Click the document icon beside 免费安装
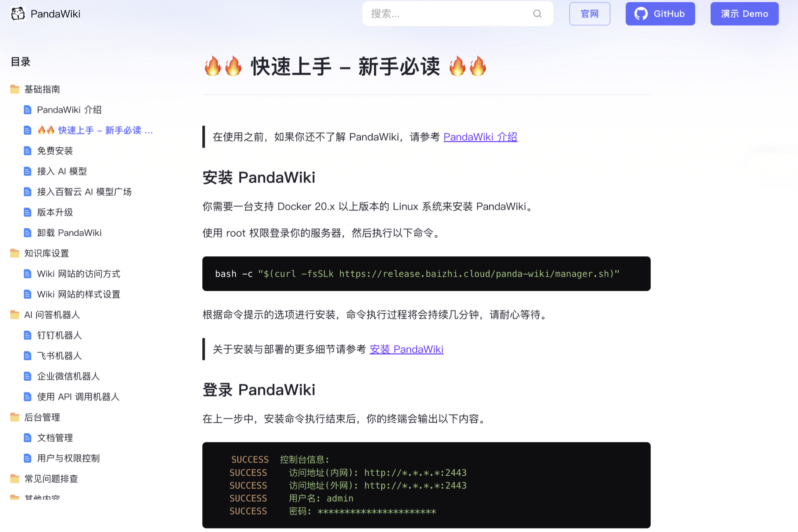 [x=27, y=151]
